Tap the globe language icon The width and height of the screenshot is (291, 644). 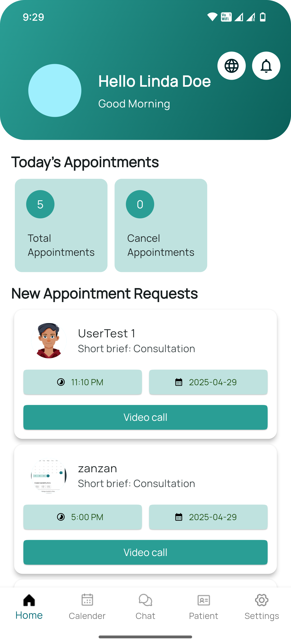click(231, 66)
